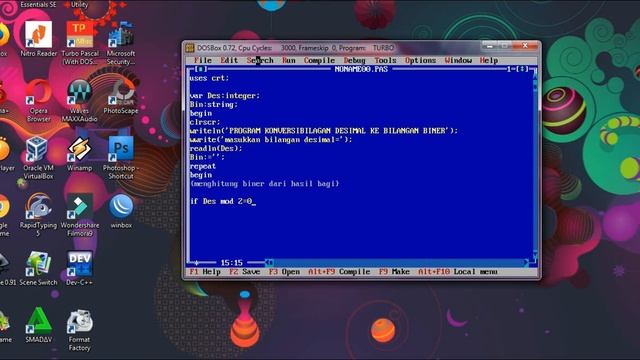This screenshot has width=640, height=360.
Task: Click the 15:15 cursor position indicator
Action: tap(231, 262)
